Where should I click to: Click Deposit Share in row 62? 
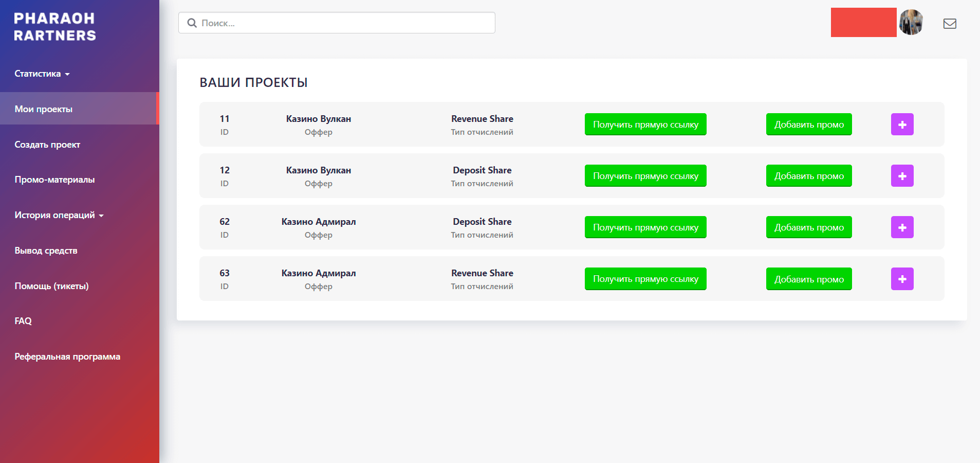point(482,222)
